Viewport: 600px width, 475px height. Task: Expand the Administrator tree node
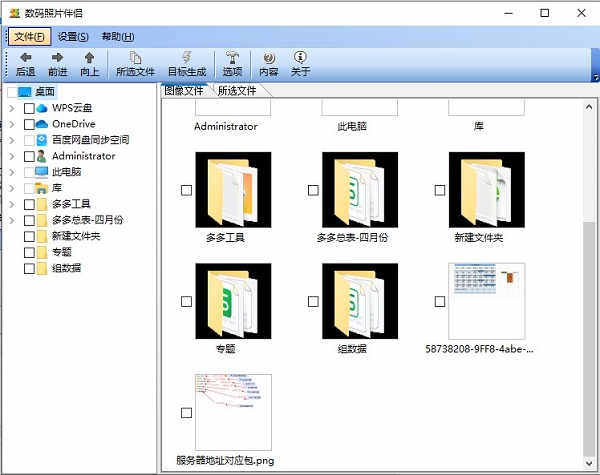[x=12, y=156]
